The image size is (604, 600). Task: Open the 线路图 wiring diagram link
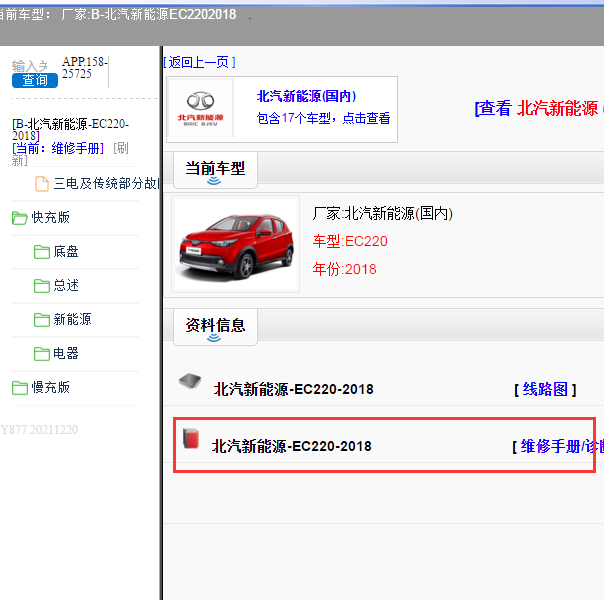545,389
